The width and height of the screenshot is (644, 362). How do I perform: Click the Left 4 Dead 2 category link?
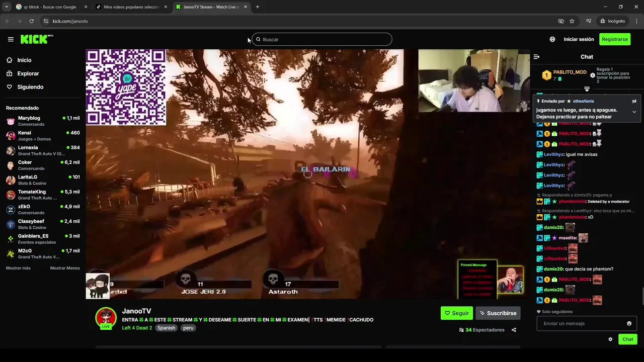coord(137,328)
